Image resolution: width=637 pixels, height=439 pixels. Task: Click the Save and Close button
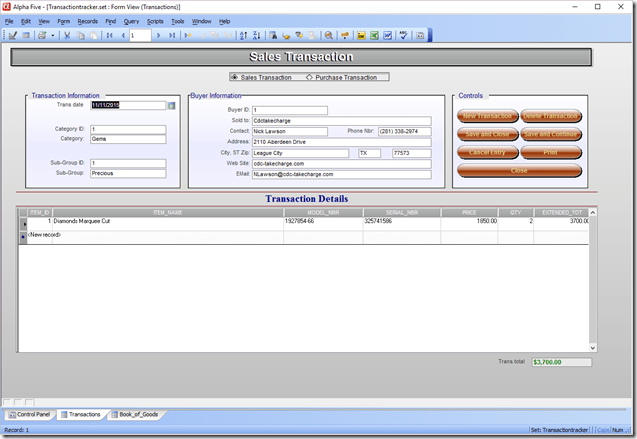(489, 134)
